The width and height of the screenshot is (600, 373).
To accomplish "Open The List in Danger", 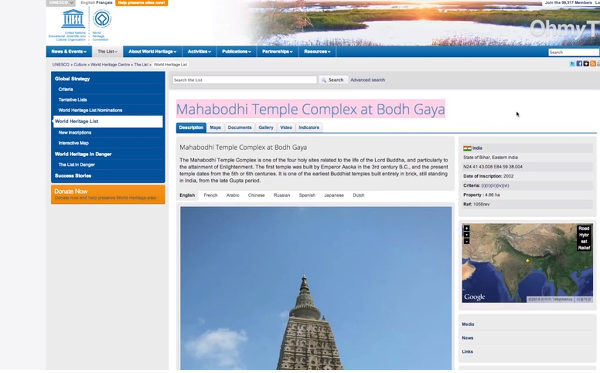I will pyautogui.click(x=77, y=165).
